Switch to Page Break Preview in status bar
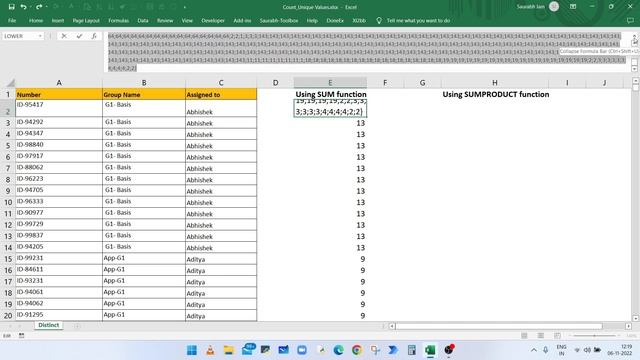This screenshot has width=640, height=360. [x=557, y=336]
